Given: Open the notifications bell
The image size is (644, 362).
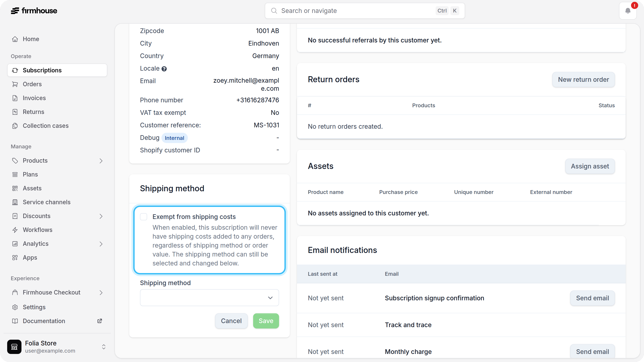Looking at the screenshot, I should point(628,11).
